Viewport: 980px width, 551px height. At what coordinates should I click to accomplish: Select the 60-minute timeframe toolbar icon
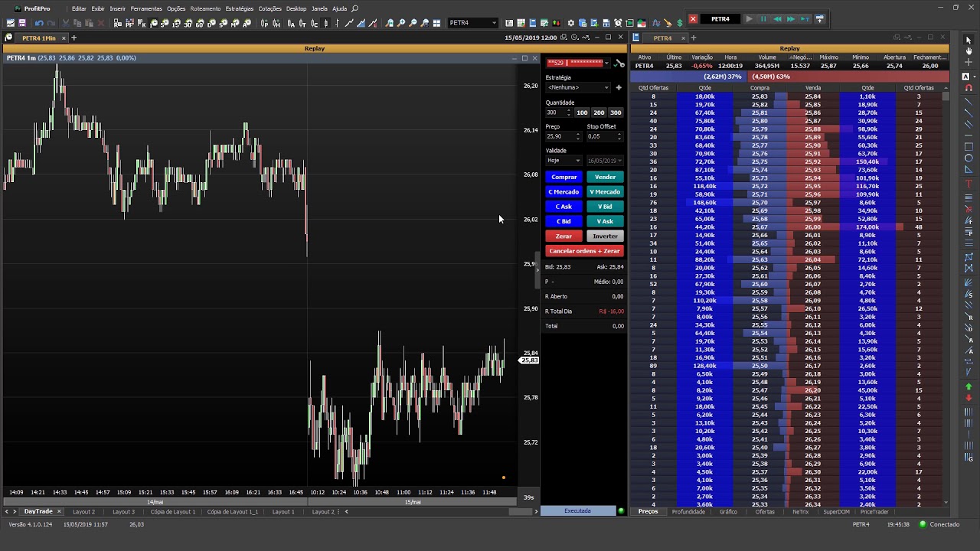click(200, 23)
